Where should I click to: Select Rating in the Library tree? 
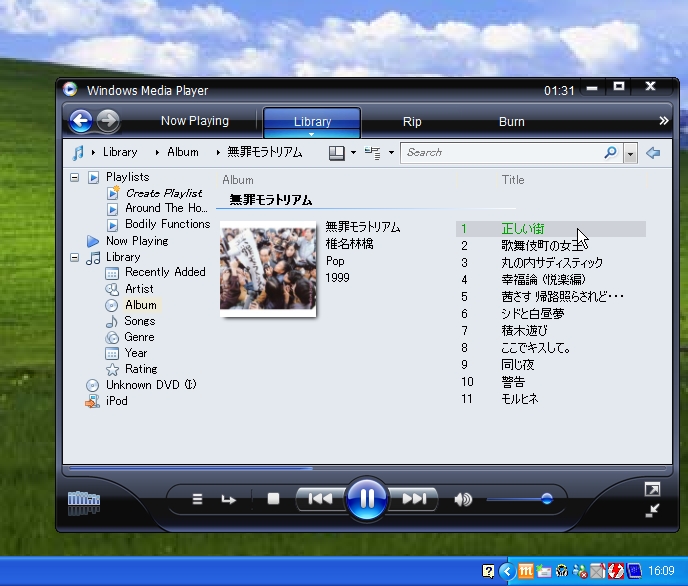pos(141,369)
